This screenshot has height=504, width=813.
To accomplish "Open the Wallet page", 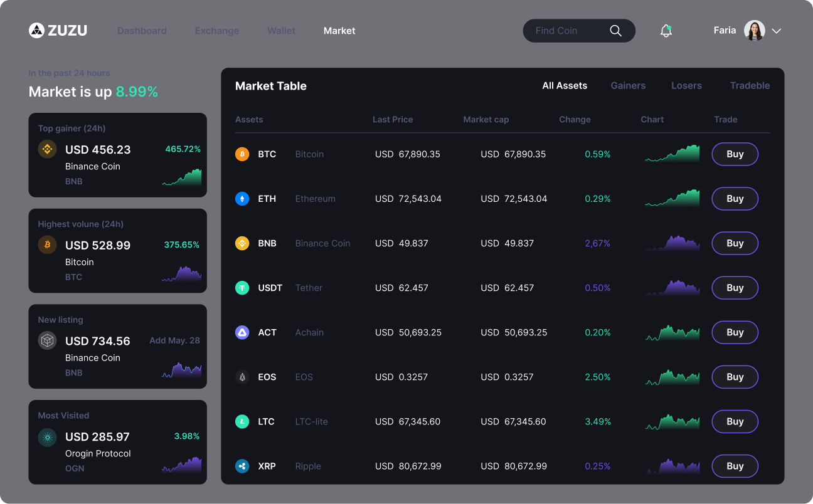I will click(281, 31).
